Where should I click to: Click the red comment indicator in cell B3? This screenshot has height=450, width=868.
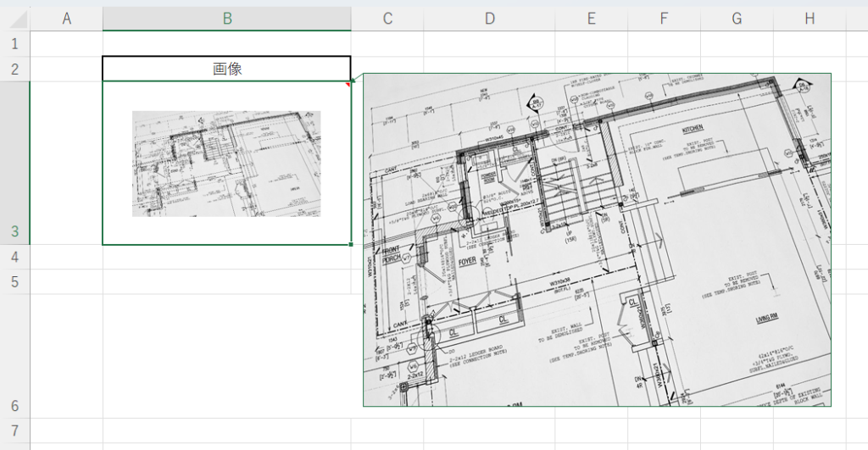[348, 84]
